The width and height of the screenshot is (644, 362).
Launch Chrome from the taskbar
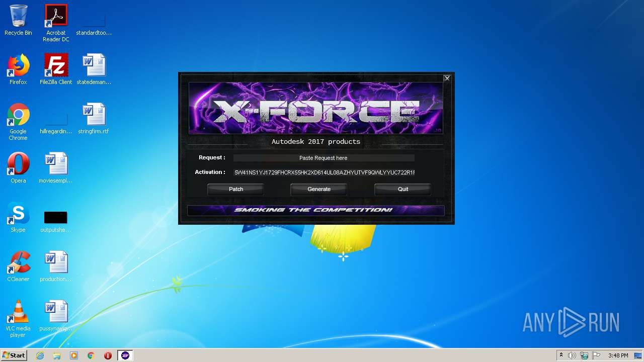pos(91,355)
